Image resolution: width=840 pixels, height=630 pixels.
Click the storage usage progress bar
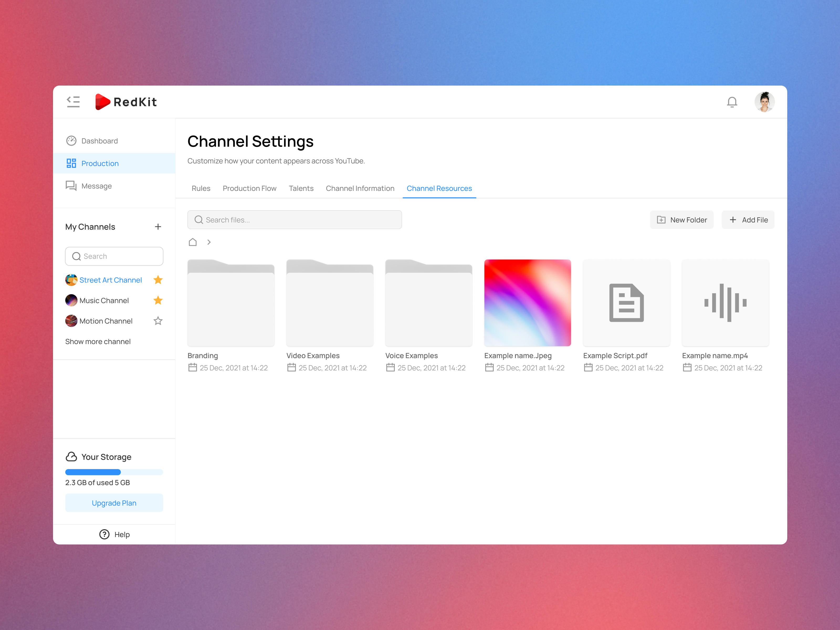click(x=114, y=472)
